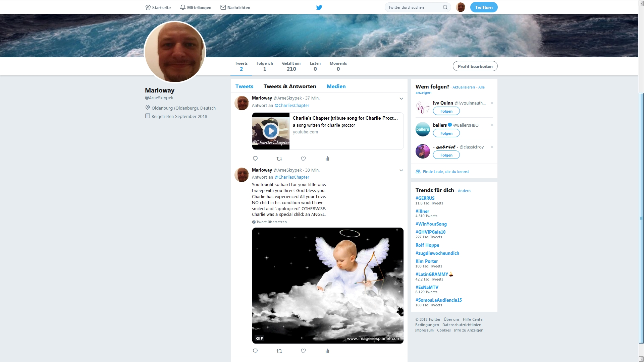Dismiss gabriel suggestion
Image resolution: width=644 pixels, height=362 pixels.
pyautogui.click(x=492, y=147)
